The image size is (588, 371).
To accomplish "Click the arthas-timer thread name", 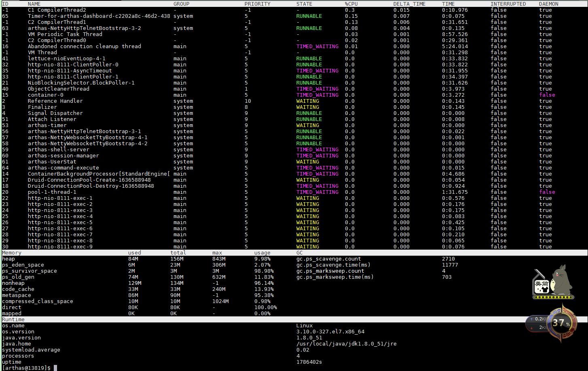I will tap(47, 125).
